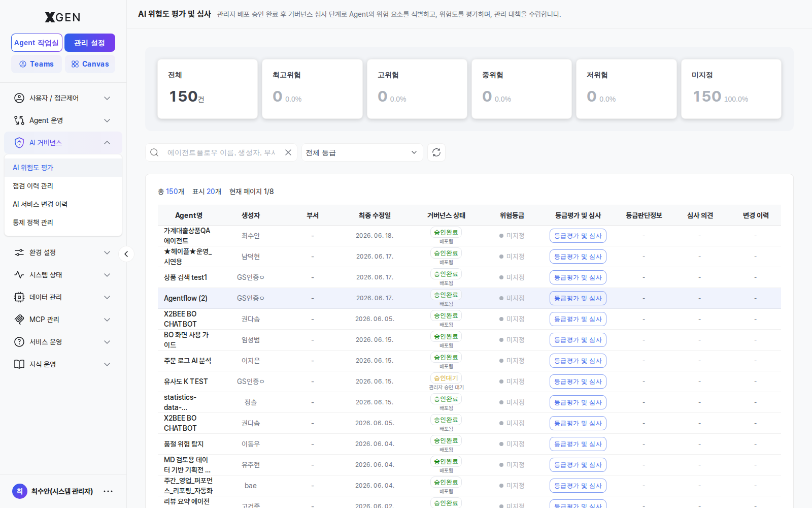Image resolution: width=812 pixels, height=508 pixels.
Task: Collapse AI 거버넌스 section chevron
Action: (107, 143)
